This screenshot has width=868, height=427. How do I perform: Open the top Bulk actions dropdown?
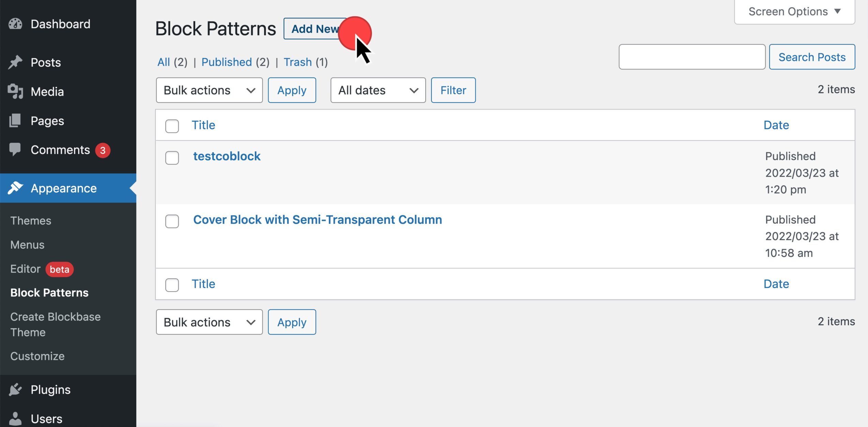pyautogui.click(x=209, y=90)
